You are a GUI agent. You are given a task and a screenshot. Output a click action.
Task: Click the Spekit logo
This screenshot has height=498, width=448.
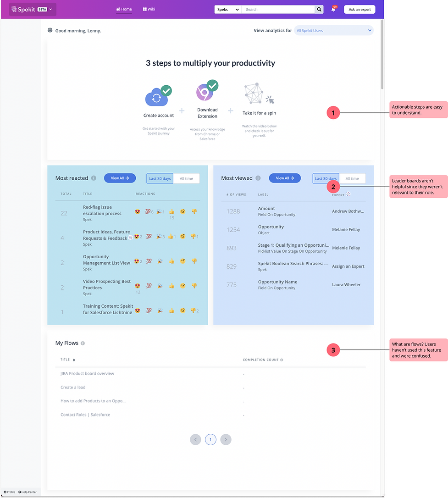pos(23,9)
